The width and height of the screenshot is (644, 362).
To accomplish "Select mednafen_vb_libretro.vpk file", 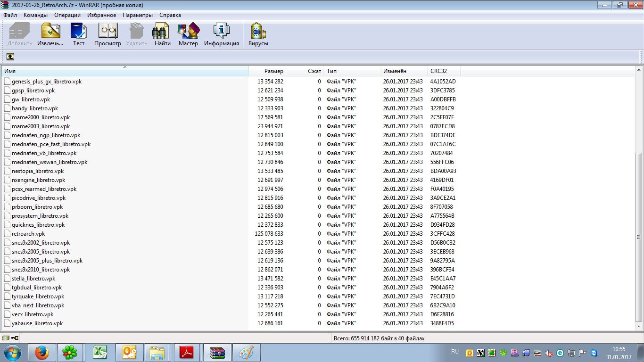I will click(x=44, y=153).
